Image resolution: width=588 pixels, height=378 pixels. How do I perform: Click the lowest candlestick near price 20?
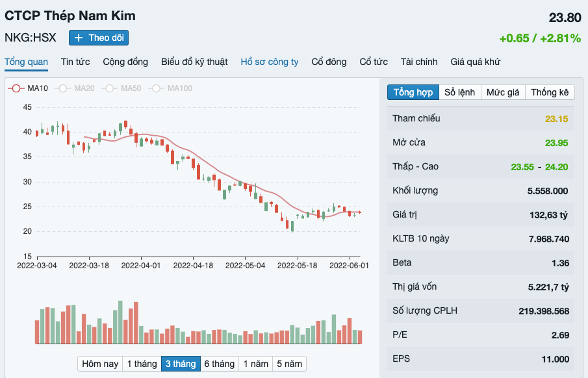coord(292,227)
